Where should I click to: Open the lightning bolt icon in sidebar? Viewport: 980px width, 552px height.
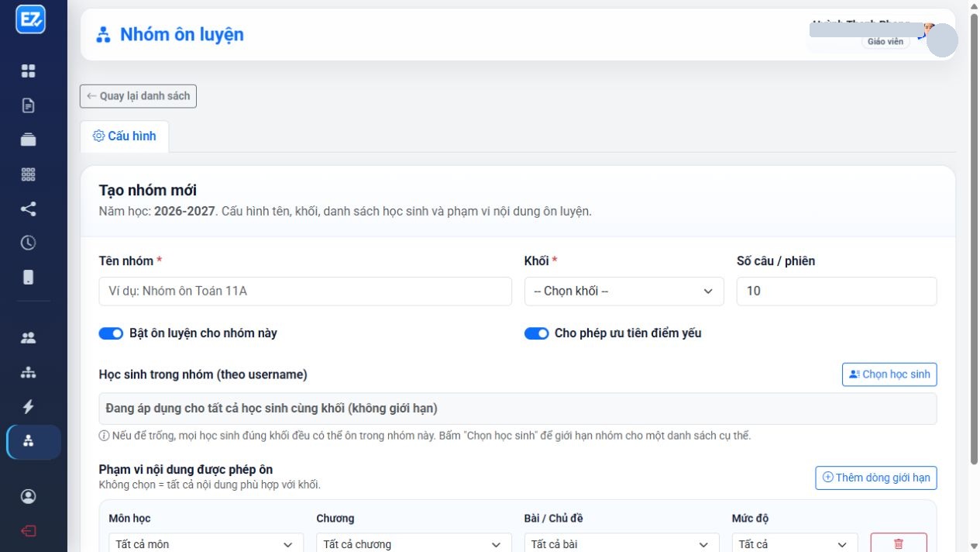pos(29,406)
